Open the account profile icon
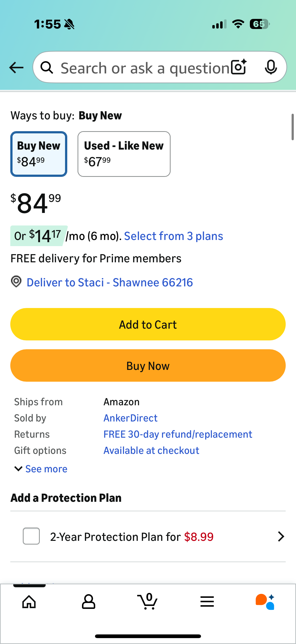 pyautogui.click(x=88, y=602)
